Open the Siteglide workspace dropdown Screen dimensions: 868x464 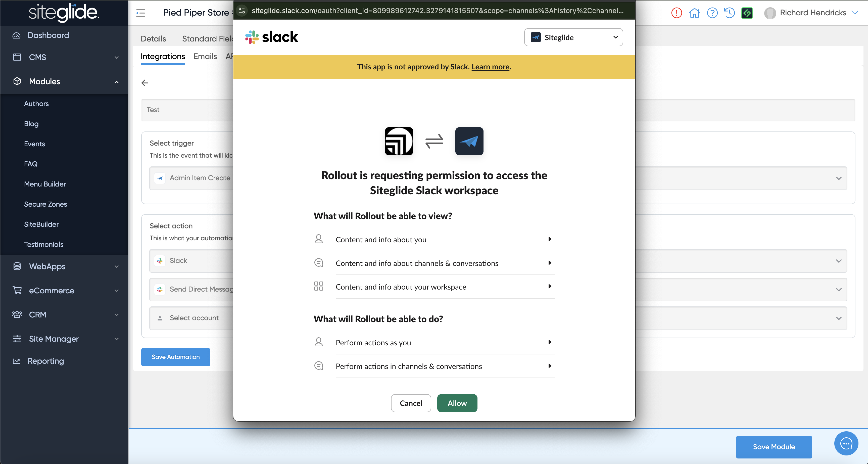[x=573, y=37]
